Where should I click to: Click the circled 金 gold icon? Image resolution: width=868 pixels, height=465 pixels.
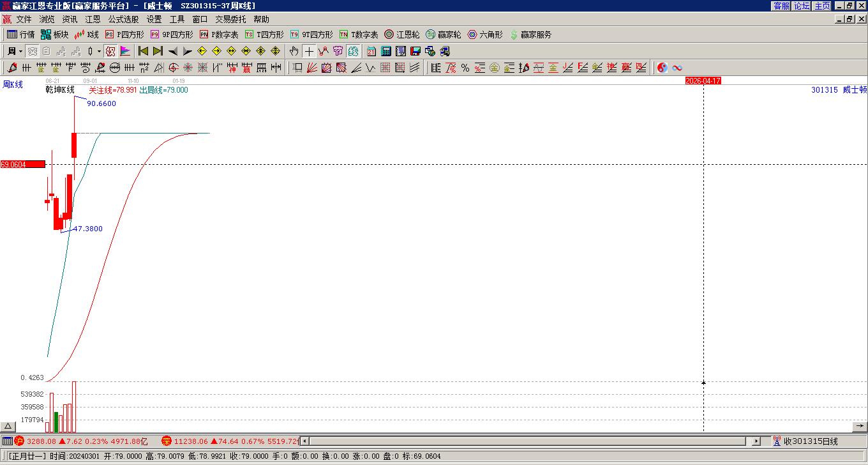coord(494,68)
